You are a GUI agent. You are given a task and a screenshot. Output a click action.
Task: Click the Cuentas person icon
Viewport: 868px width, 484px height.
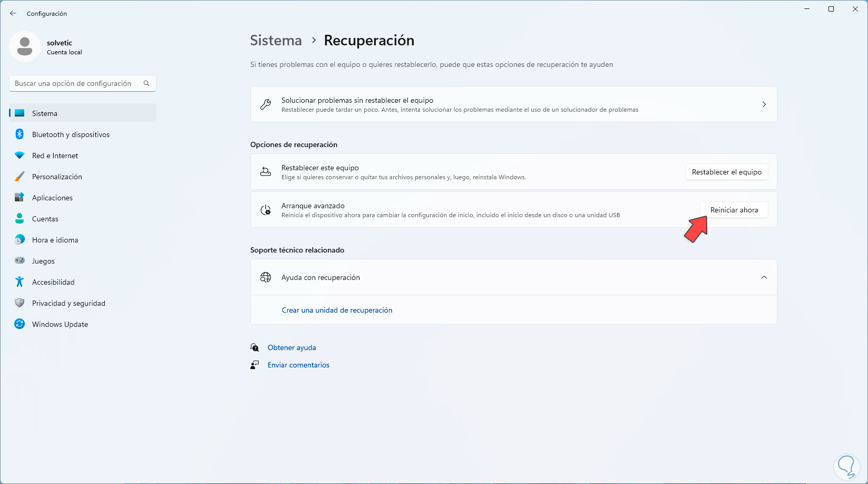click(x=19, y=219)
